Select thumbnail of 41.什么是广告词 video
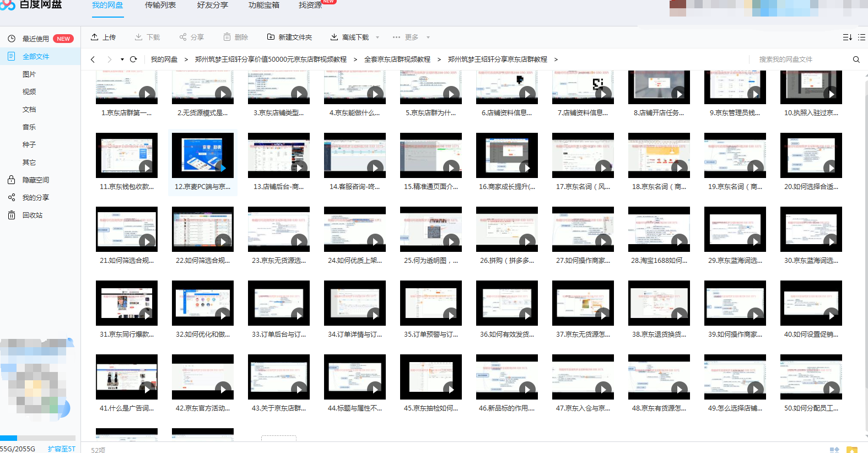868x453 pixels. click(127, 377)
